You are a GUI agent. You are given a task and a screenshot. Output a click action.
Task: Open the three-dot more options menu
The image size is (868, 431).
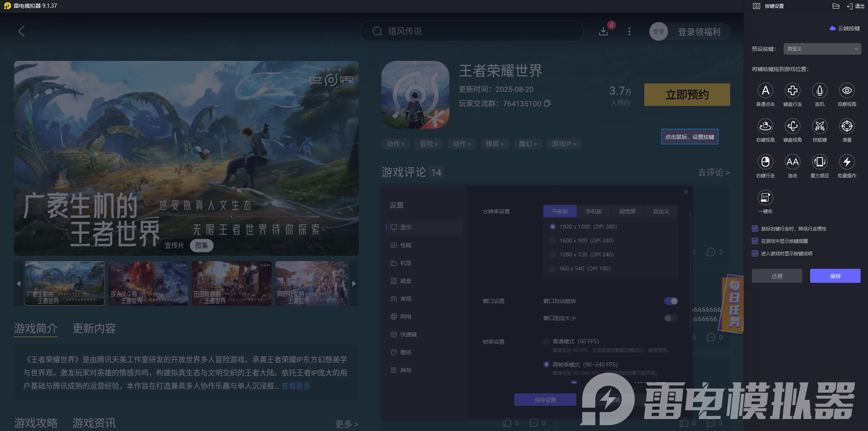[x=629, y=31]
